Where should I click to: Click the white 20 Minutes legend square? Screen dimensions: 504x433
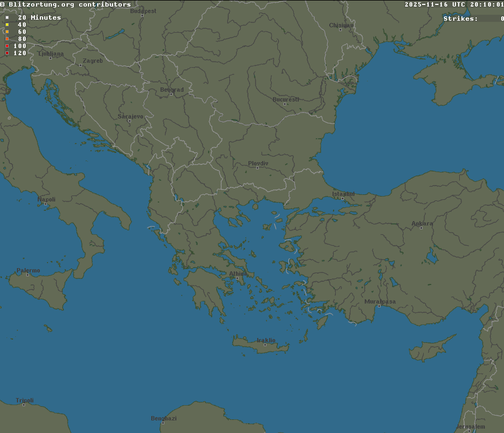tap(7, 17)
